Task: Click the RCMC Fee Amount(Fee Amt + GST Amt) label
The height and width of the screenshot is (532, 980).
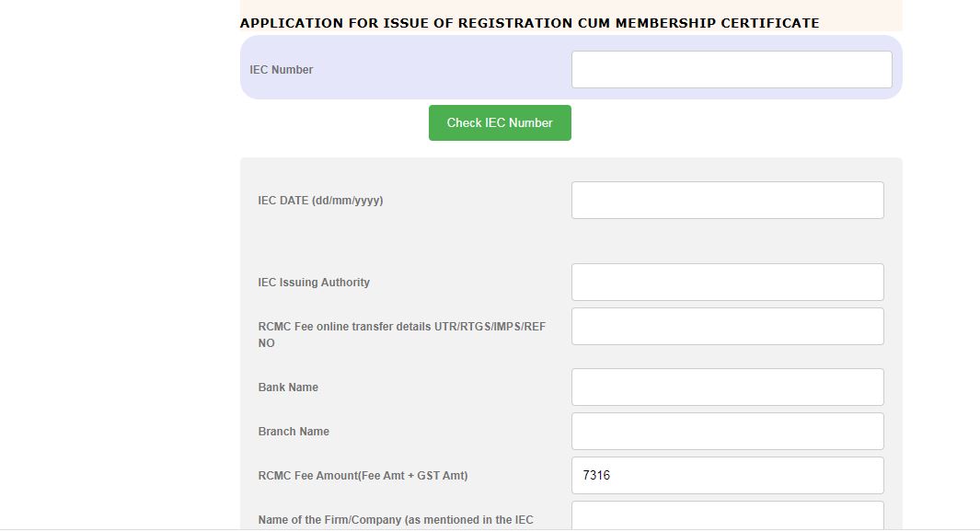Action: tap(363, 476)
